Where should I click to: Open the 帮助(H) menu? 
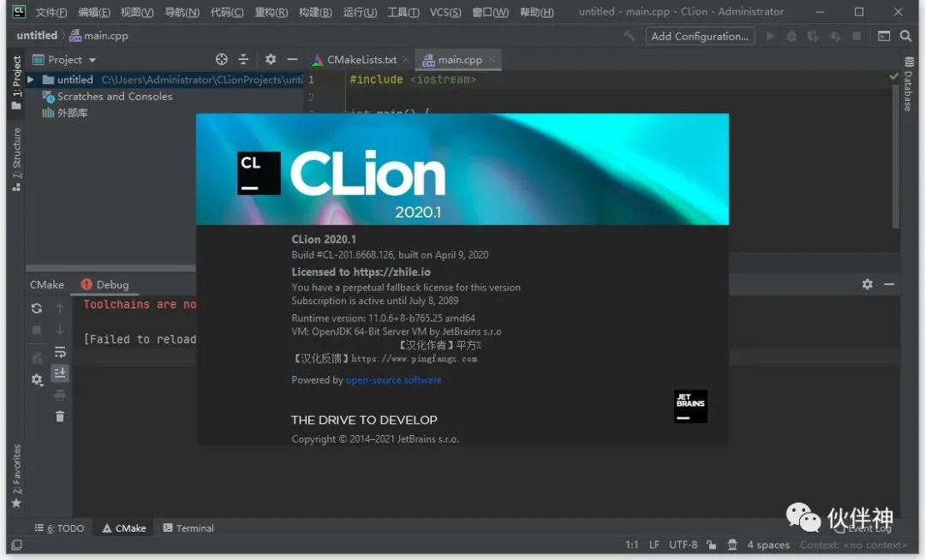tap(536, 12)
